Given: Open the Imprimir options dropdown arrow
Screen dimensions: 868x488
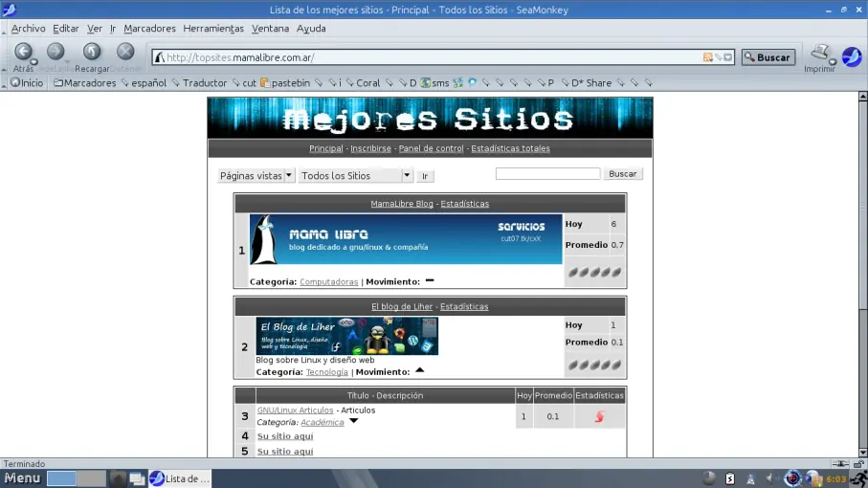Looking at the screenshot, I should click(832, 62).
